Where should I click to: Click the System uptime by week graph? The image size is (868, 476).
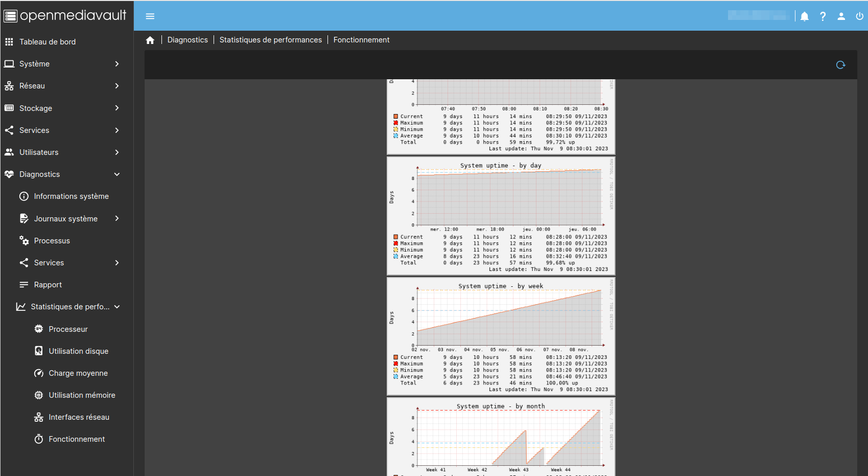click(501, 336)
